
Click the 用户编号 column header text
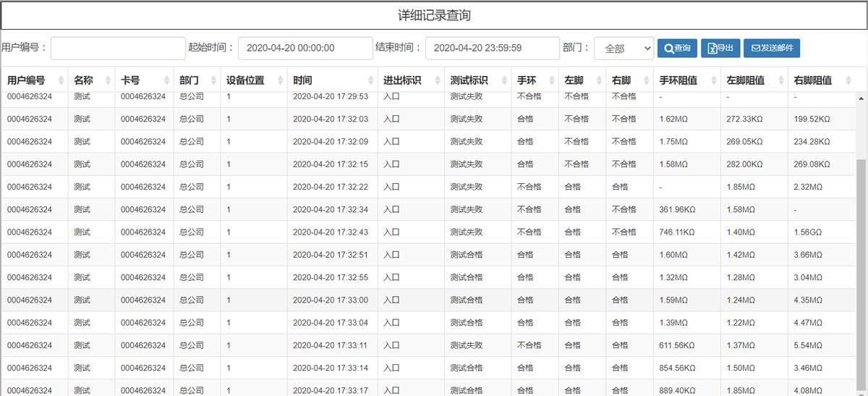[x=26, y=80]
